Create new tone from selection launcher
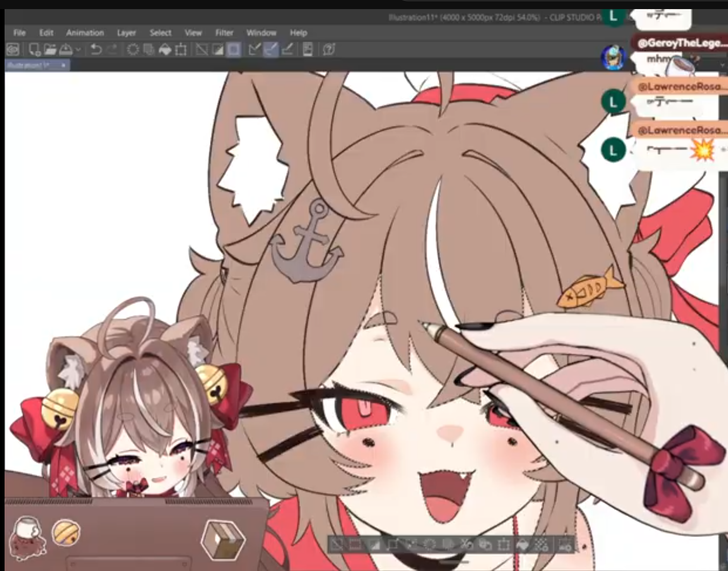728x571 pixels. (x=541, y=545)
